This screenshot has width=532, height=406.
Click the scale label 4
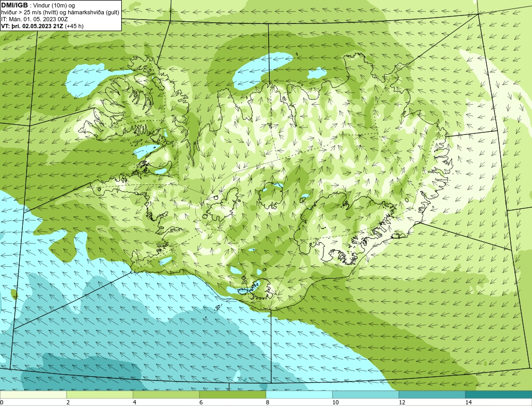[135, 402]
